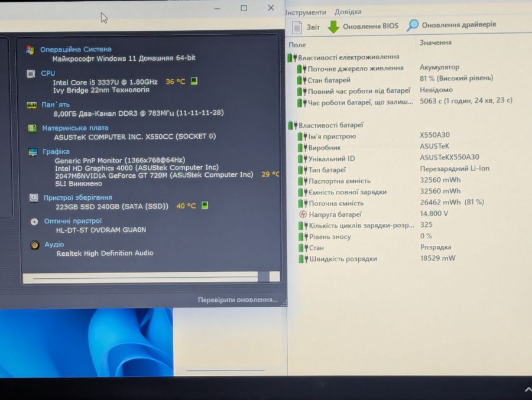Click the battery icon beside Паспортна ємність
The height and width of the screenshot is (400, 532).
303,181
